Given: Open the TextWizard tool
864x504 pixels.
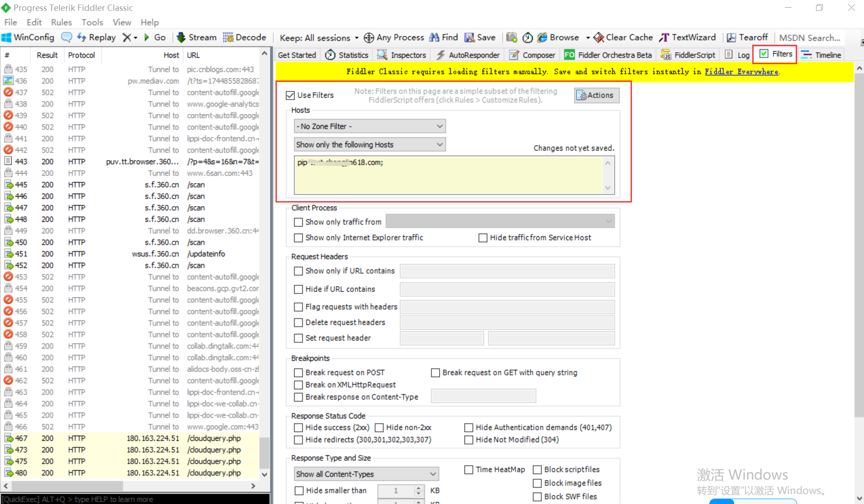Looking at the screenshot, I should [688, 38].
